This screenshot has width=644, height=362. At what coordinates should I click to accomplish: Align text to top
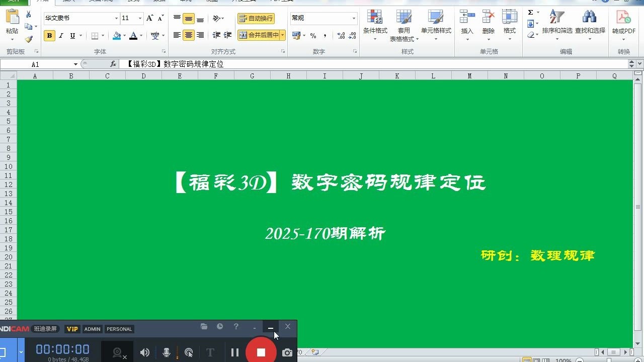[177, 19]
